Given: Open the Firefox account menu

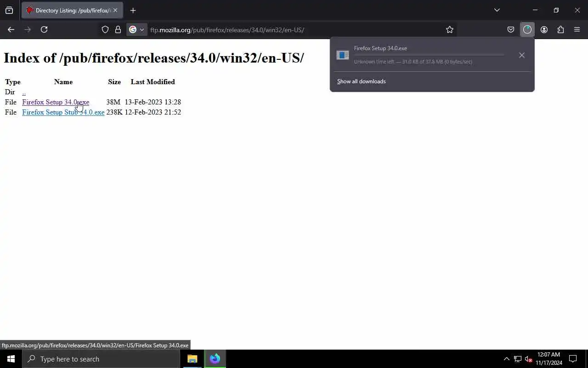Looking at the screenshot, I should (x=544, y=29).
